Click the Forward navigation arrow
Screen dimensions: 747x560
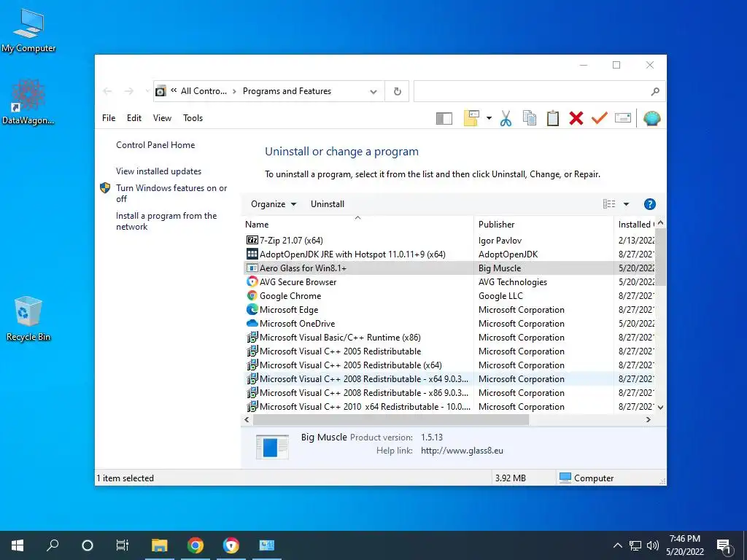pos(129,91)
